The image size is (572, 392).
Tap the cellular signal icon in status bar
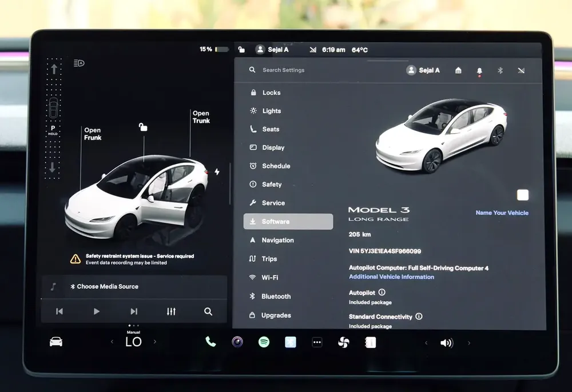pyautogui.click(x=313, y=50)
